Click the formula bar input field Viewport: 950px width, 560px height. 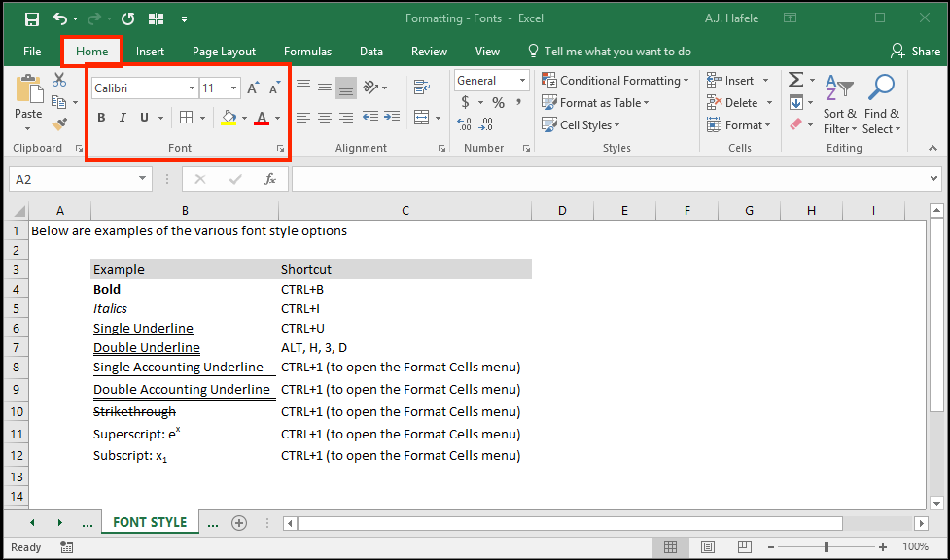coord(611,179)
